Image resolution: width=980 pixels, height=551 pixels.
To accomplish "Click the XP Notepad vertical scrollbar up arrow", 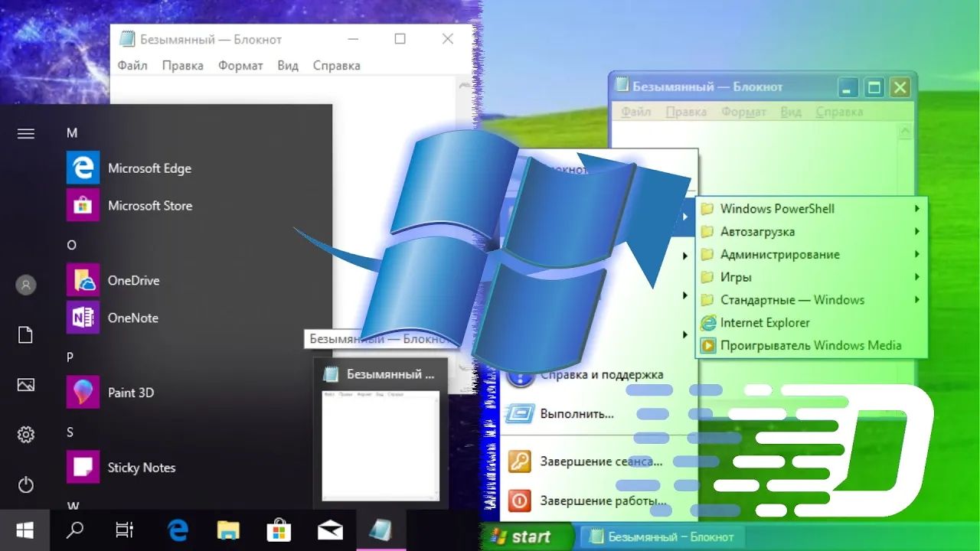I will (x=906, y=132).
